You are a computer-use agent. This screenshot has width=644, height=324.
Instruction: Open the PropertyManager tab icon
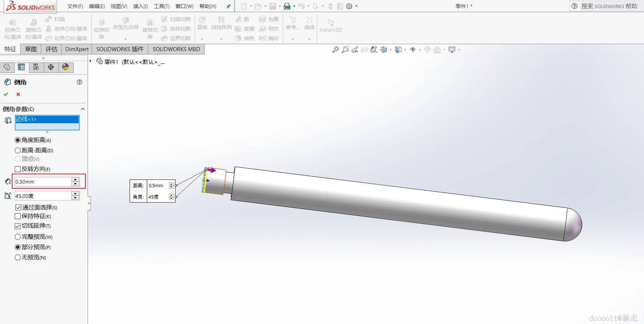(21, 67)
